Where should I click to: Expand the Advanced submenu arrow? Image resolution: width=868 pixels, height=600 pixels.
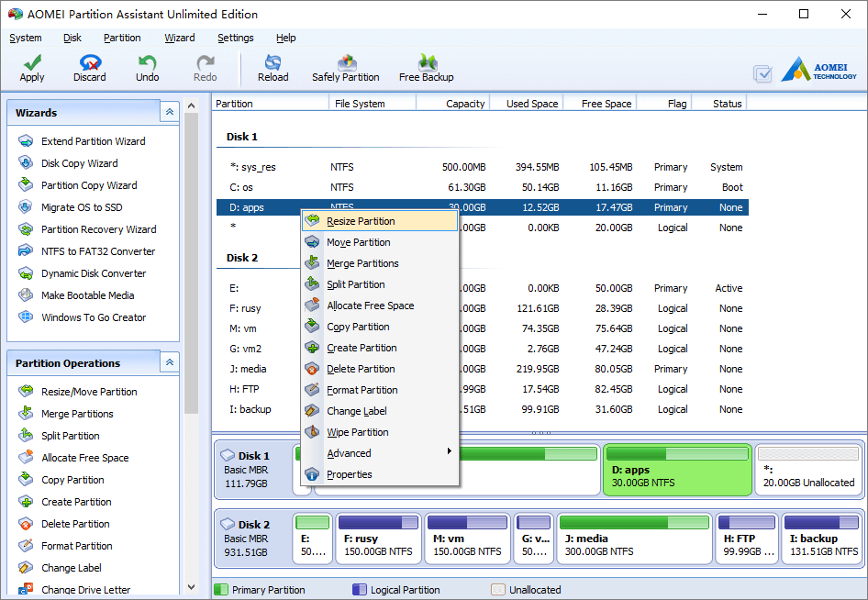click(449, 451)
